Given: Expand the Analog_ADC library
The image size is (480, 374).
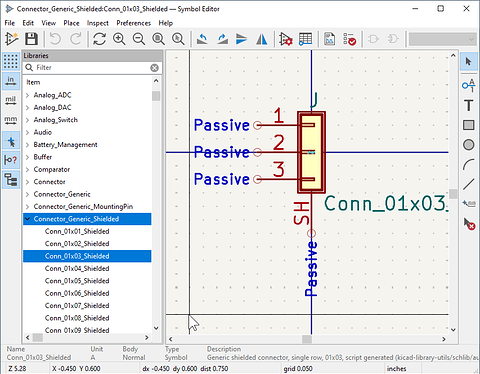Looking at the screenshot, I should tap(28, 95).
